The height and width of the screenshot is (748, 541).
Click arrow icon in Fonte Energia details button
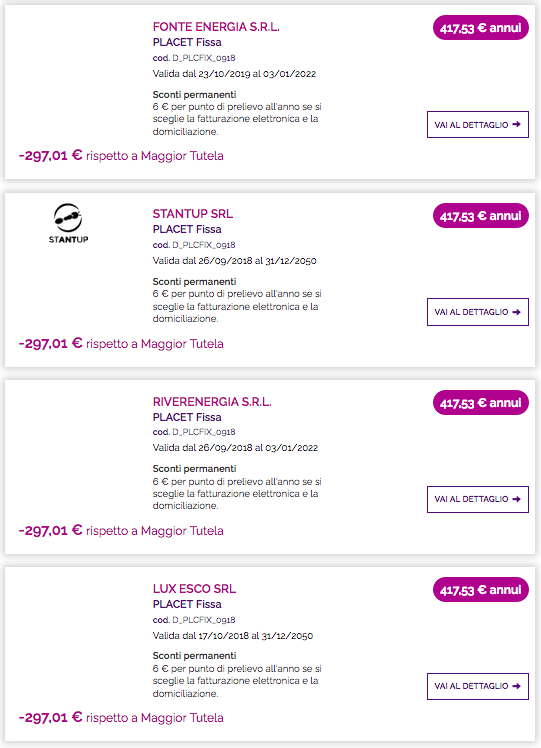click(x=516, y=125)
